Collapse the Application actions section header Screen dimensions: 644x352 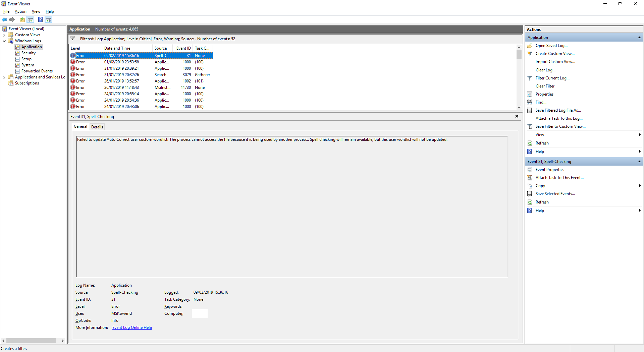click(x=639, y=38)
